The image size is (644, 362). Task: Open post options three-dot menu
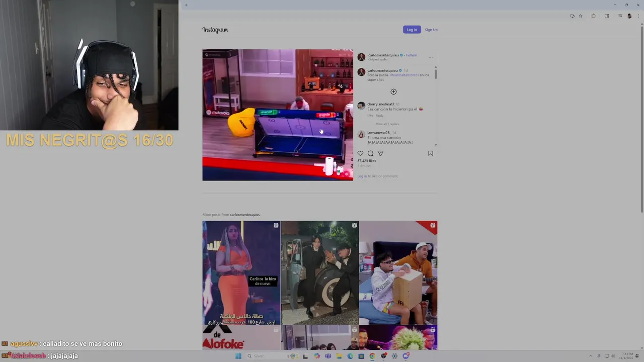click(431, 57)
